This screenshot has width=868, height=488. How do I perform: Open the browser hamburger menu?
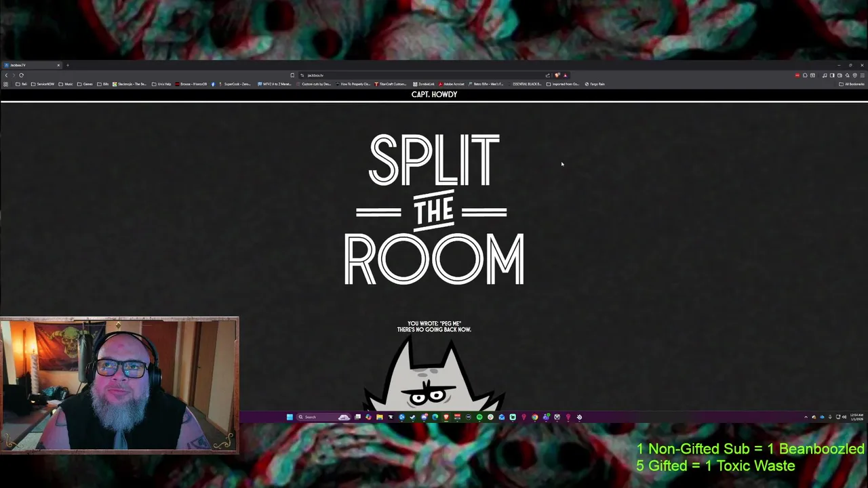click(862, 75)
